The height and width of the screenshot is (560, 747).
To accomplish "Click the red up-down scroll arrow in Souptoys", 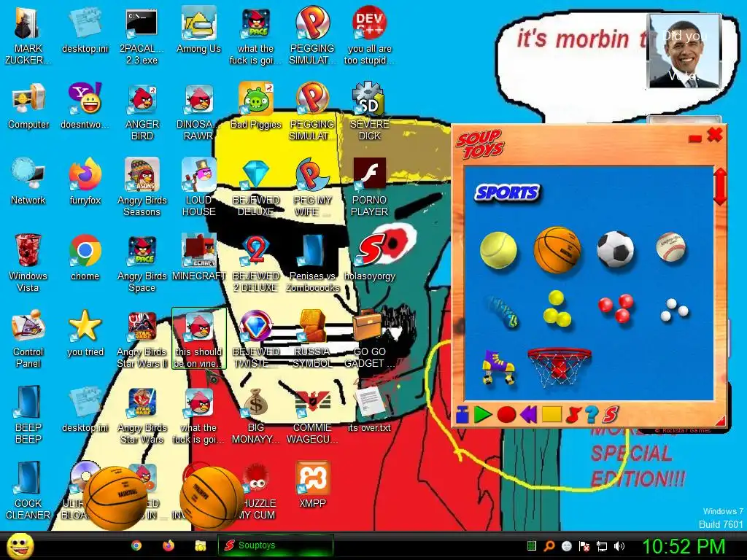I will coord(719,186).
